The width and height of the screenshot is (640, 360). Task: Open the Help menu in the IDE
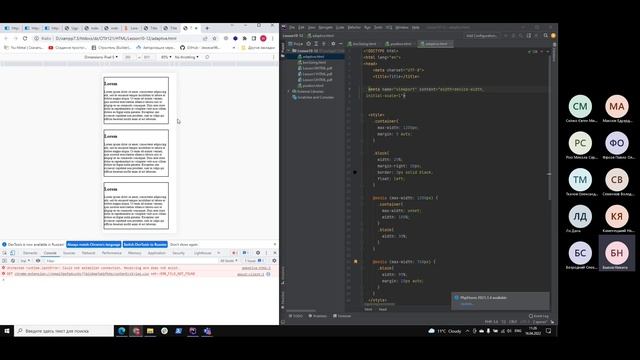click(x=416, y=27)
